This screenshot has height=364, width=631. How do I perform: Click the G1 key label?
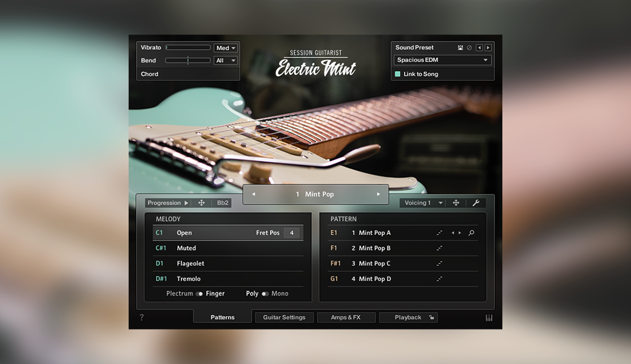(334, 278)
